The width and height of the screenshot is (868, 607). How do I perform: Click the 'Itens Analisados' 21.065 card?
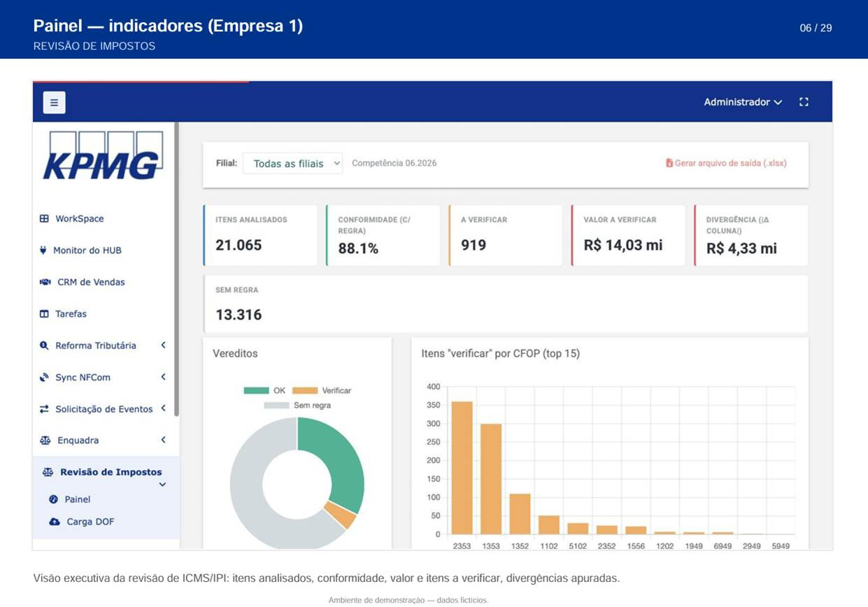pyautogui.click(x=259, y=235)
